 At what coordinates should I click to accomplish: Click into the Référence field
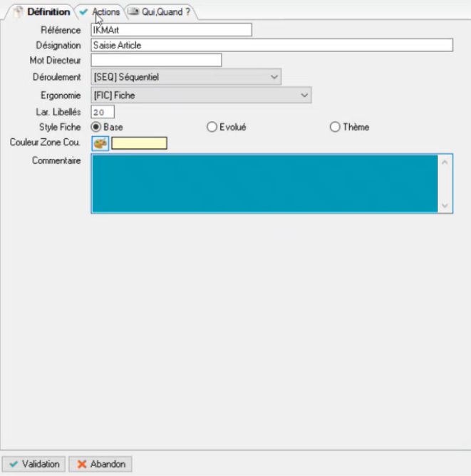[171, 29]
